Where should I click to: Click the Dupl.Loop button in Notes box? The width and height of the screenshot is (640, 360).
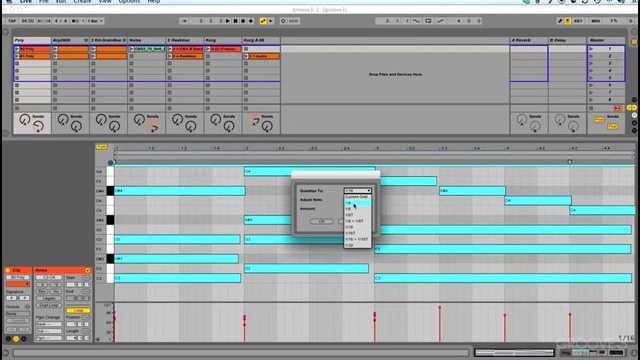[x=49, y=305]
